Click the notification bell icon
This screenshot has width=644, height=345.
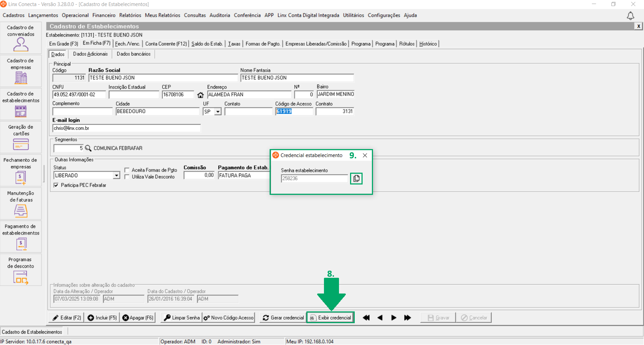(630, 16)
